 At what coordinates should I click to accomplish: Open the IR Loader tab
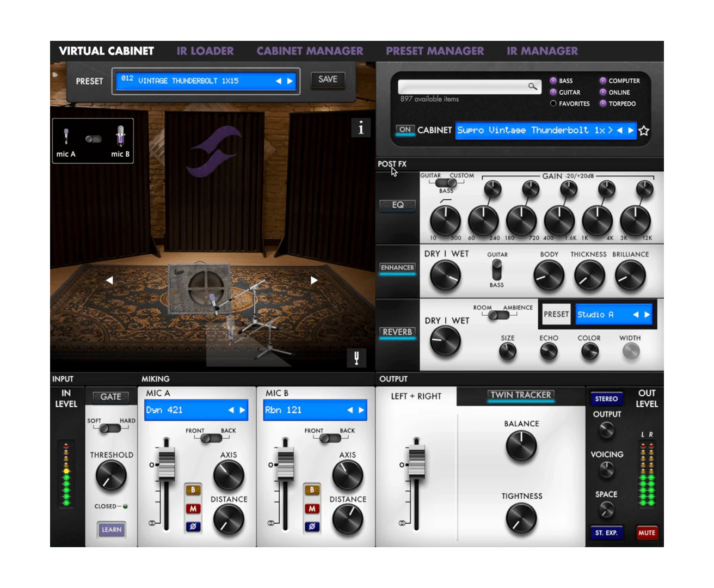tap(205, 51)
